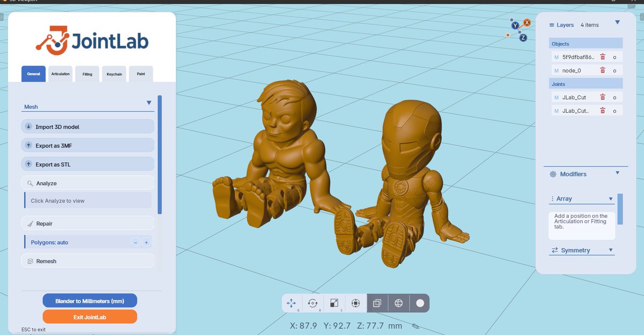Click the Remesh button

click(88, 261)
